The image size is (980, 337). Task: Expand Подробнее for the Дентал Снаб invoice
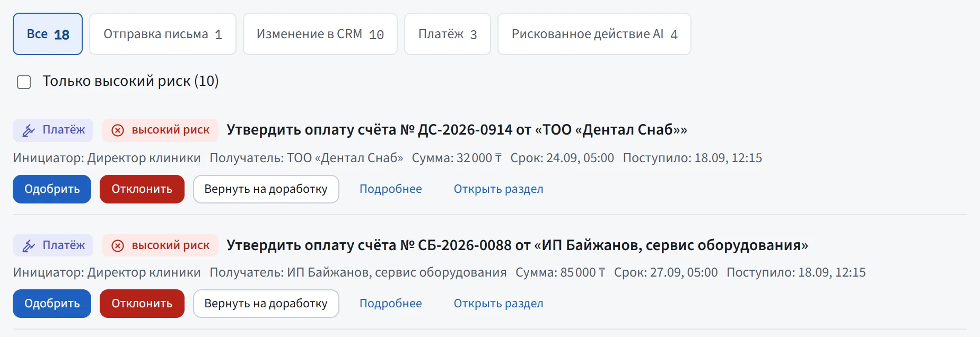[x=391, y=189]
